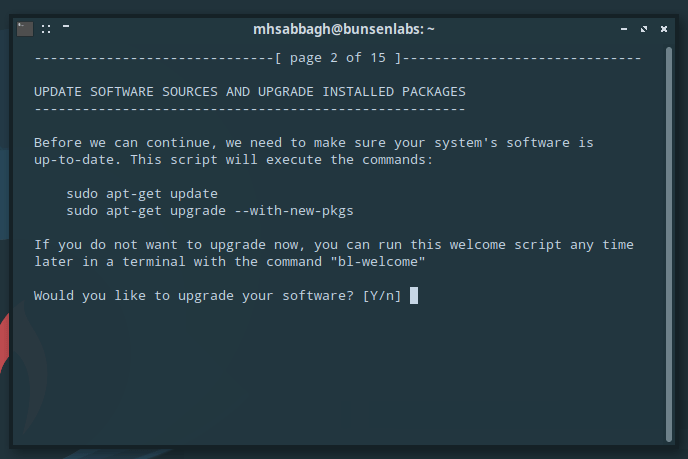Close the terminal with the X icon
The image size is (688, 459).
pos(664,29)
